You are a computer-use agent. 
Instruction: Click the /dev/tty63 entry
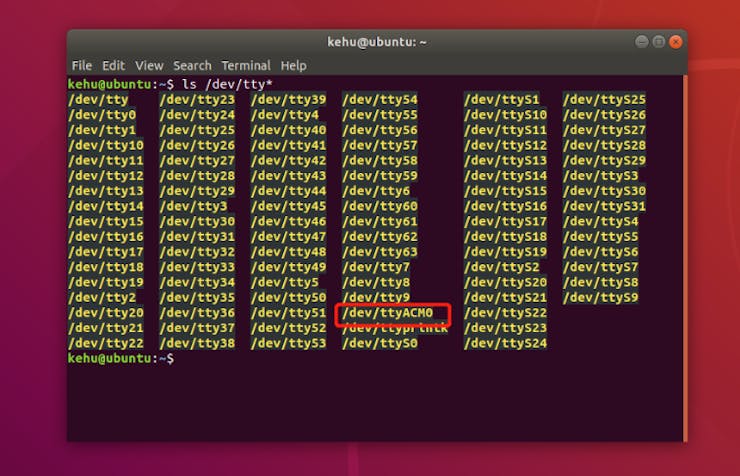click(380, 252)
